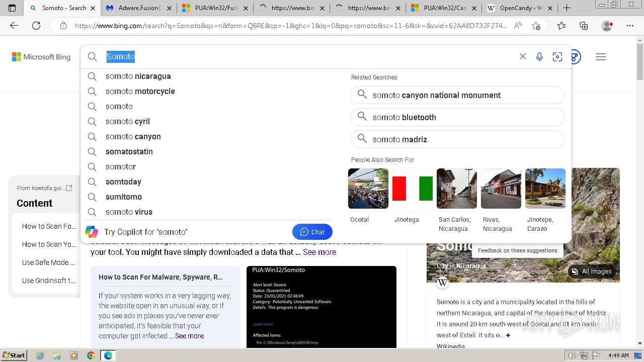Click 'See more' in malware scan card
Image resolution: width=644 pixels, height=362 pixels.
coord(189,336)
